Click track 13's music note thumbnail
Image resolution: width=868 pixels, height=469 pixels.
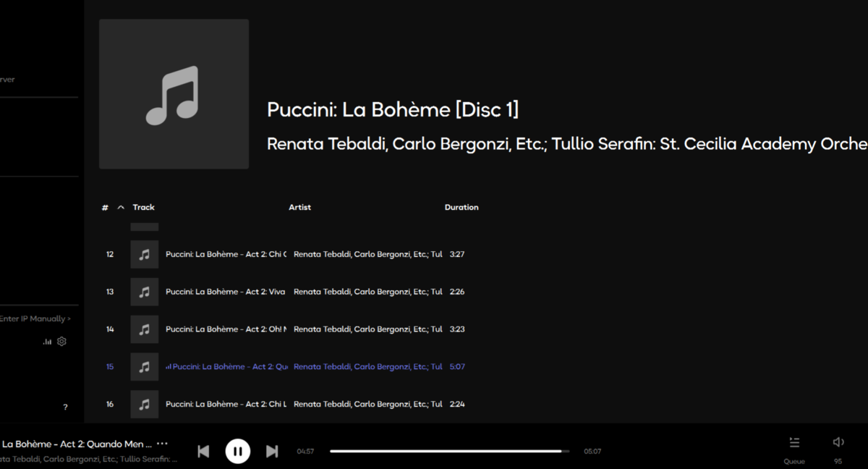point(144,292)
